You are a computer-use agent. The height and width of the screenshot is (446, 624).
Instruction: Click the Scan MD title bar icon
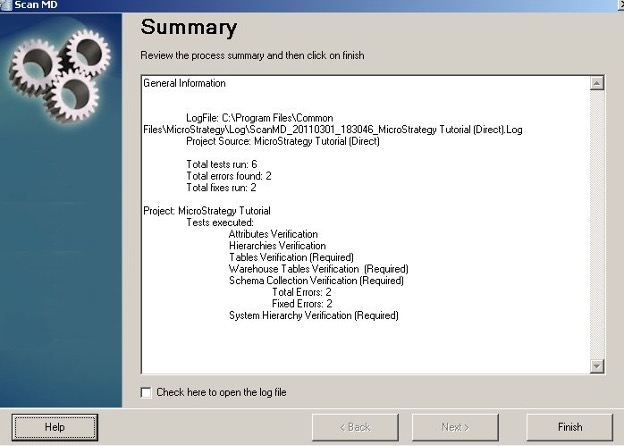coord(6,4)
